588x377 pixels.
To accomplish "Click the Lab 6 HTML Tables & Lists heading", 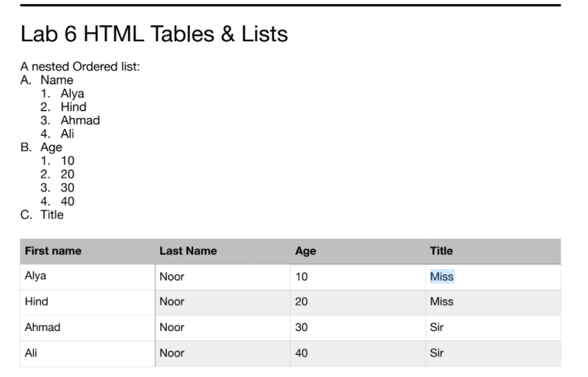I will click(154, 34).
